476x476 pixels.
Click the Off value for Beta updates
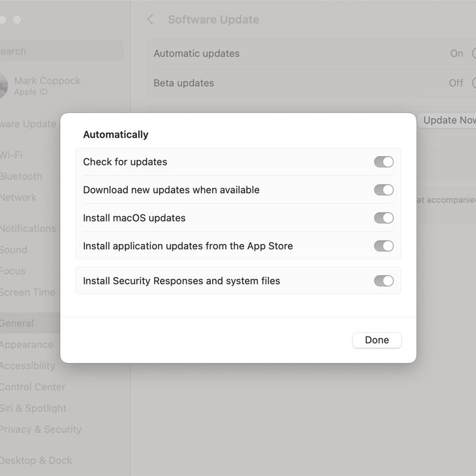click(456, 83)
